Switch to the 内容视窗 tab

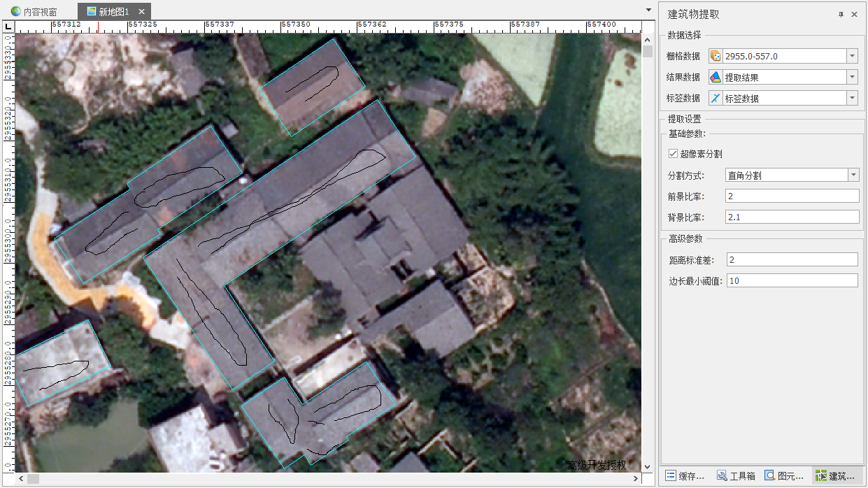pos(34,12)
